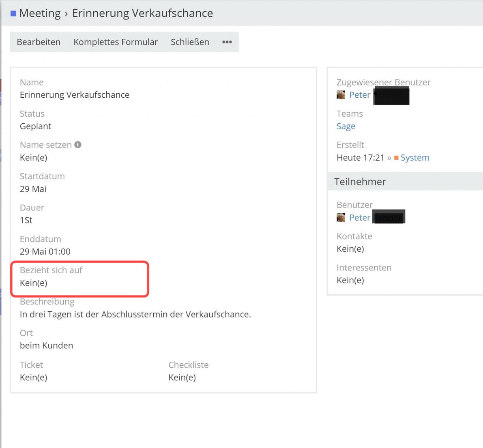483x448 pixels.
Task: Click the Bezieht sich auf field value
Action: coord(34,283)
